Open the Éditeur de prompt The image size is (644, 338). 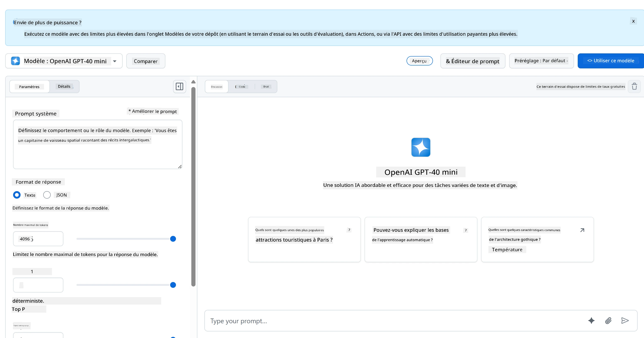click(x=472, y=61)
